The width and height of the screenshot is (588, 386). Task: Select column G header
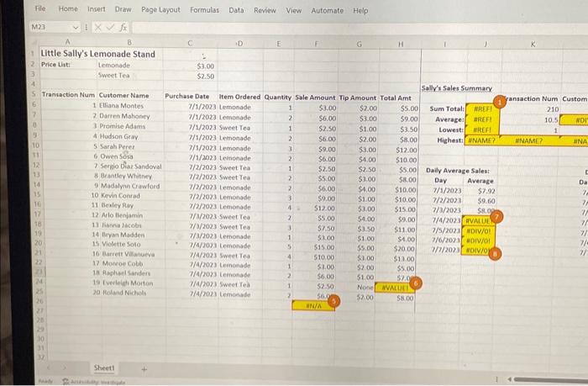click(x=360, y=45)
